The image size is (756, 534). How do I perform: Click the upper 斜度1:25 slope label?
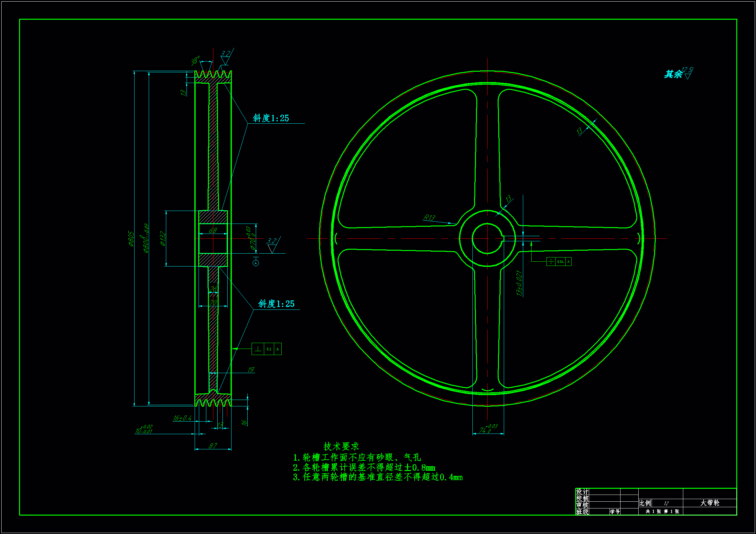pyautogui.click(x=271, y=118)
